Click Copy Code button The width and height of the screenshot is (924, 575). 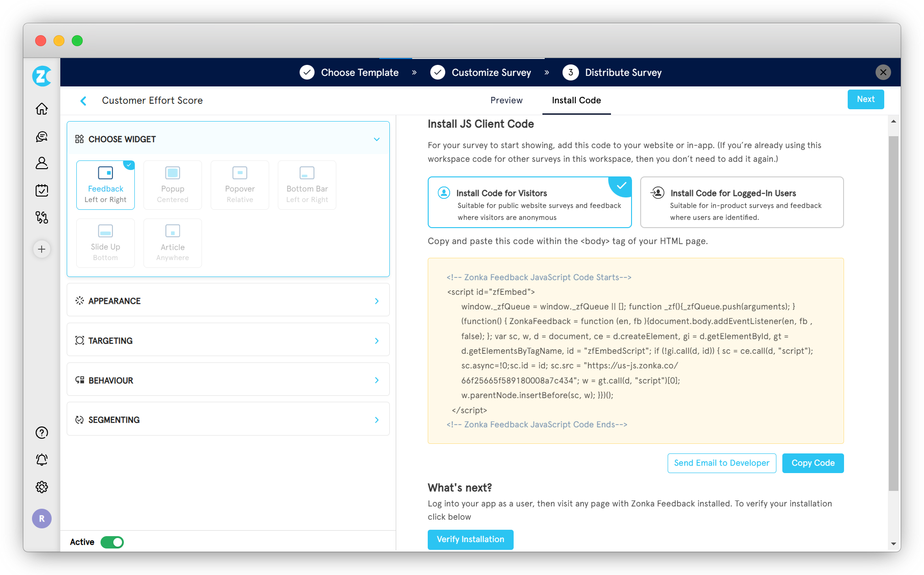[x=813, y=463]
